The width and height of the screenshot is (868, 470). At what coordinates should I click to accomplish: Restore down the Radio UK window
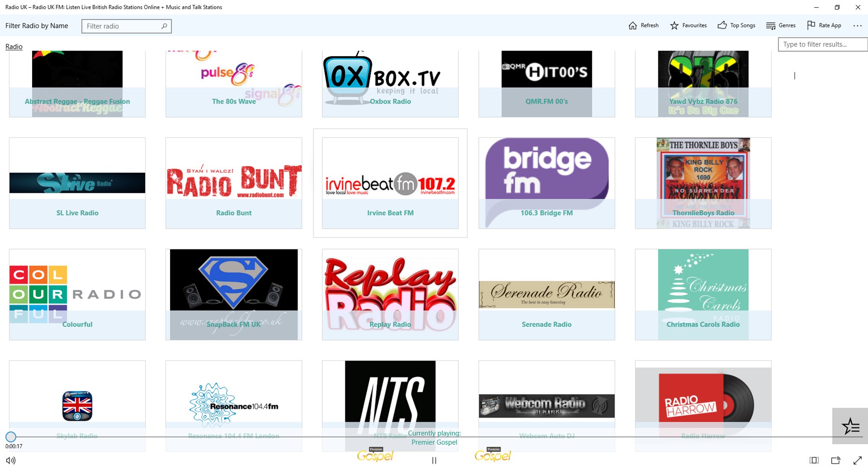click(x=837, y=7)
